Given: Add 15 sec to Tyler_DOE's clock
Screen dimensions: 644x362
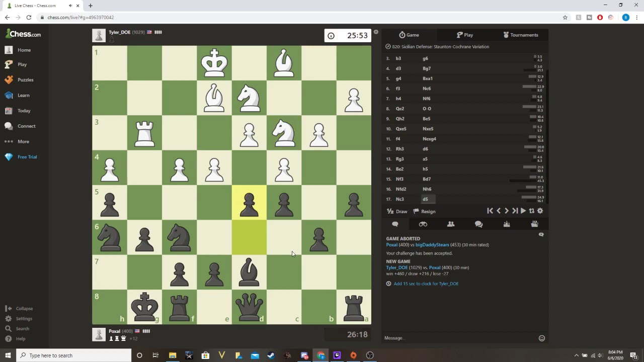Looking at the screenshot, I should tap(426, 284).
